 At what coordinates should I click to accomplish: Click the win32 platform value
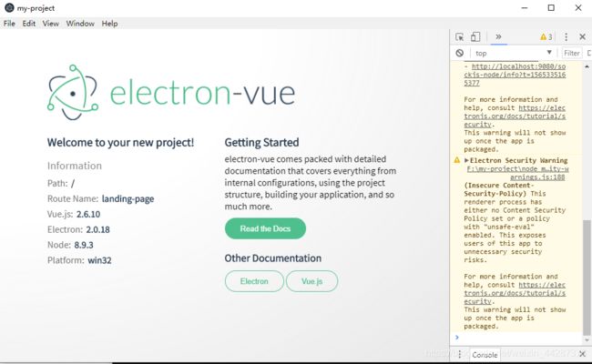click(99, 260)
